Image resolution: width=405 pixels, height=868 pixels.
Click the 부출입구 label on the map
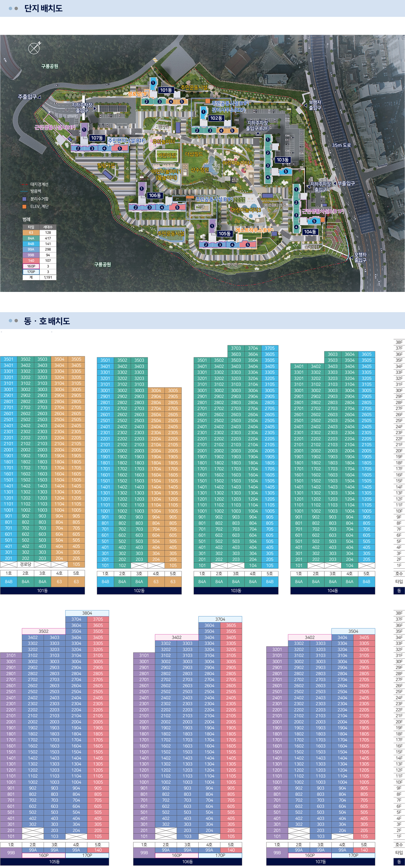click(346, 183)
